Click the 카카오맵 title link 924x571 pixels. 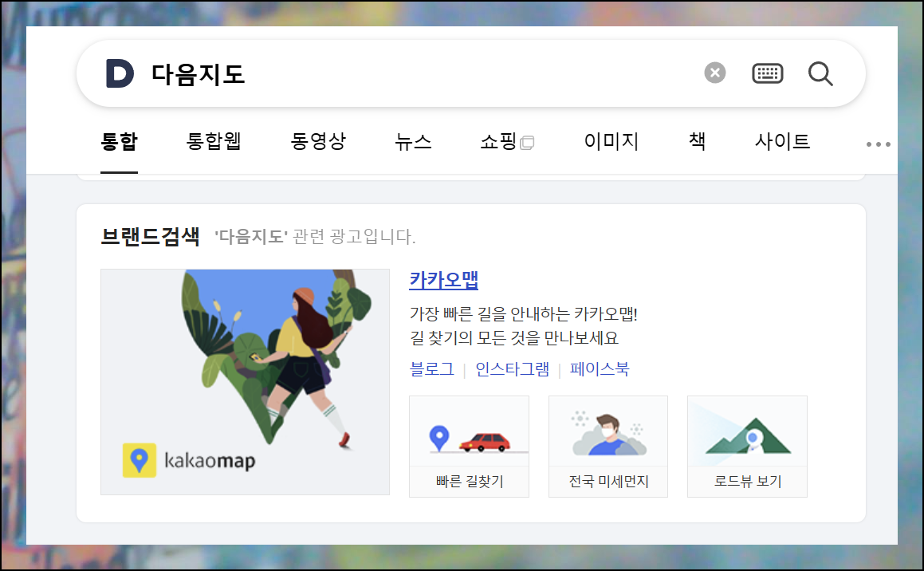click(x=444, y=279)
